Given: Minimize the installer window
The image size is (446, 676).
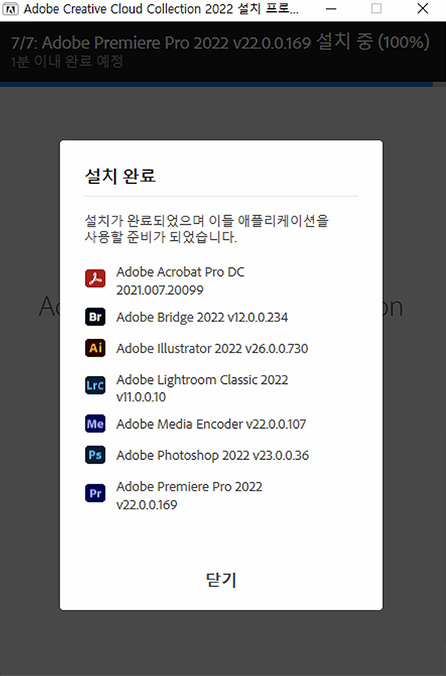Looking at the screenshot, I should click(331, 8).
